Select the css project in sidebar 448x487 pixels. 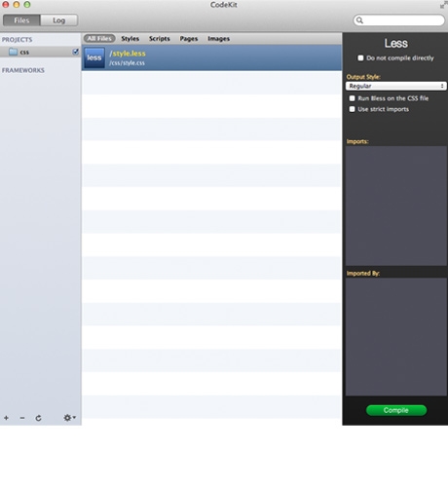(41, 52)
